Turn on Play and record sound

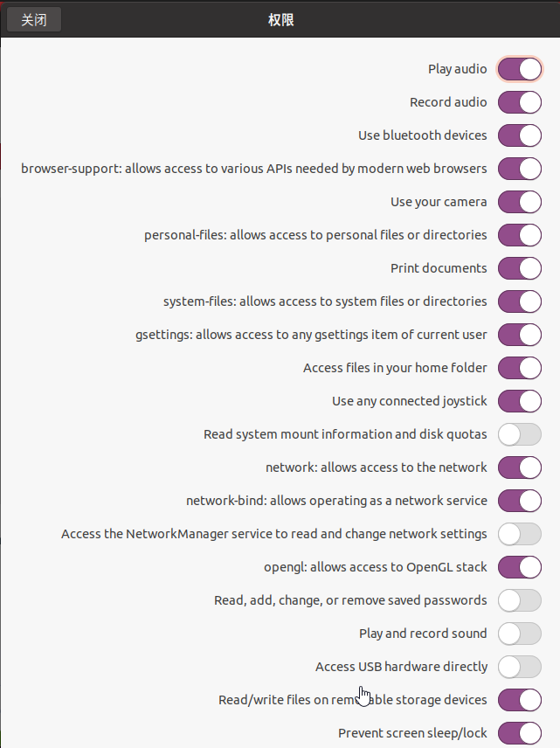[x=520, y=634]
